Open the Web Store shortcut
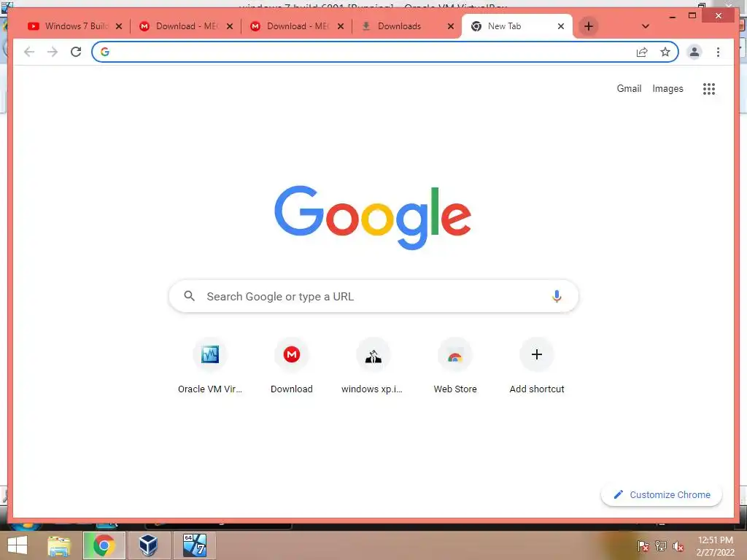Viewport: 747px width, 560px height. [455, 367]
